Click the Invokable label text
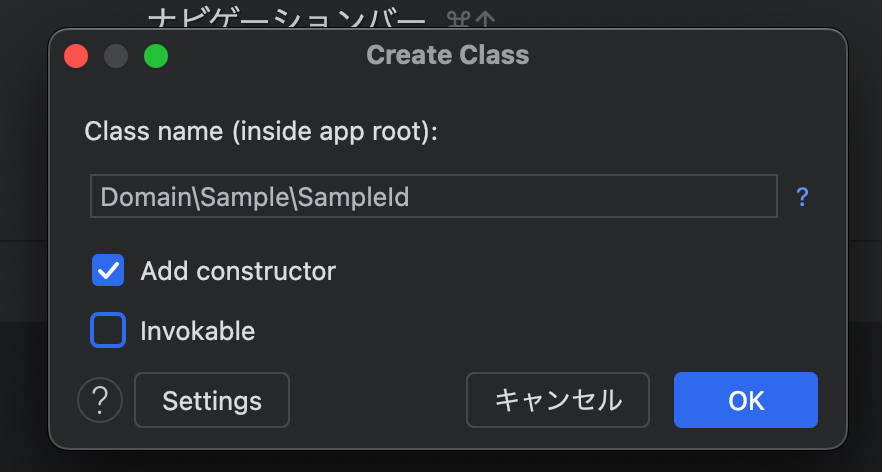Image resolution: width=882 pixels, height=472 pixels. (197, 331)
